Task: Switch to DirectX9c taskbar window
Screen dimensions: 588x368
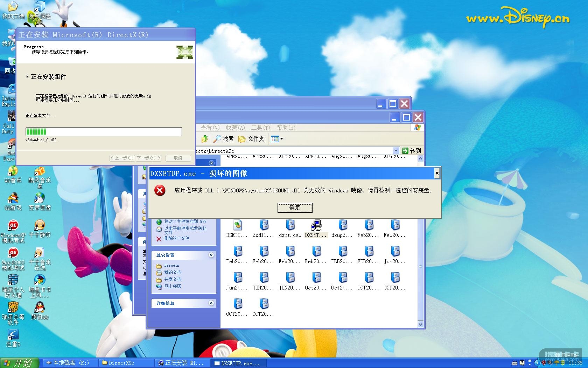Action: (127, 363)
